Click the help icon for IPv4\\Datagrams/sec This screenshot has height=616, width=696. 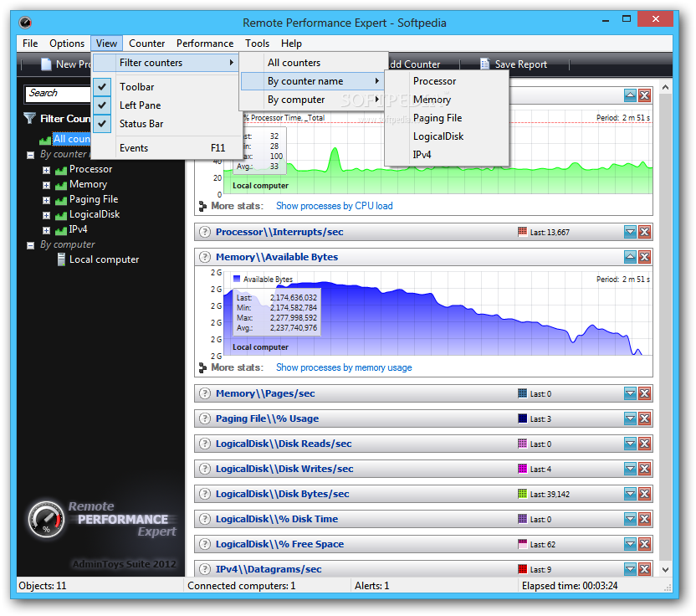(x=205, y=569)
